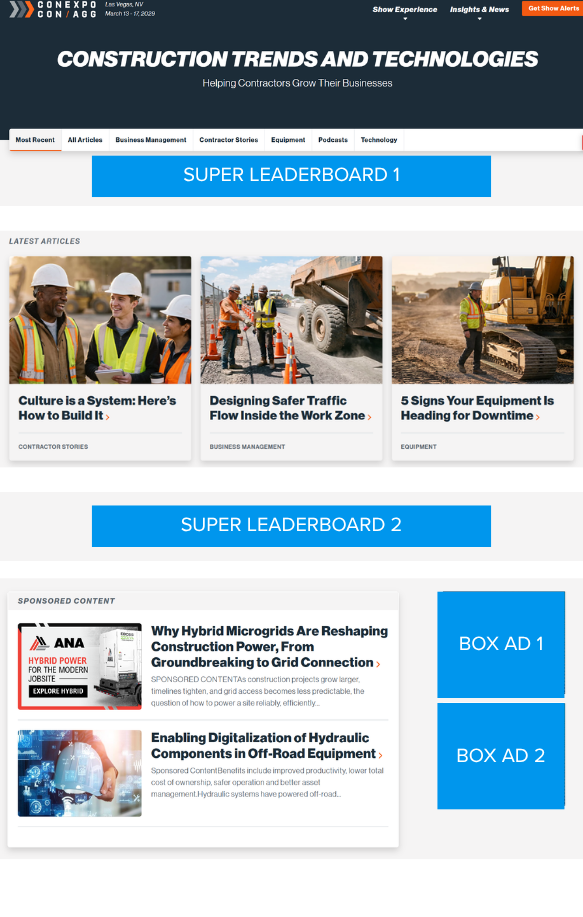Click the Super Leaderboard 2 ad banner
Viewport: 583px width, 917px height.
click(x=291, y=526)
